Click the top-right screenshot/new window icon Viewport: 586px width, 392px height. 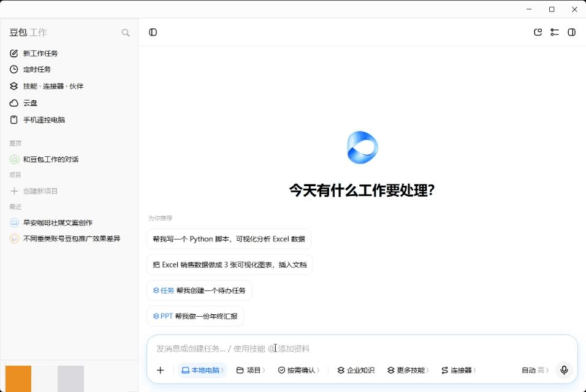coord(538,32)
